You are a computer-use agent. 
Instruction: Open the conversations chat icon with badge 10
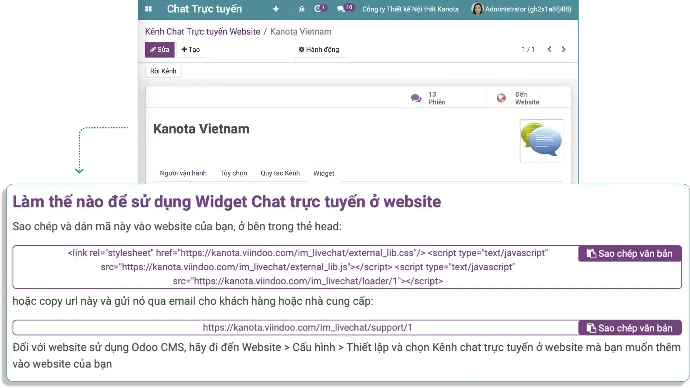click(345, 8)
